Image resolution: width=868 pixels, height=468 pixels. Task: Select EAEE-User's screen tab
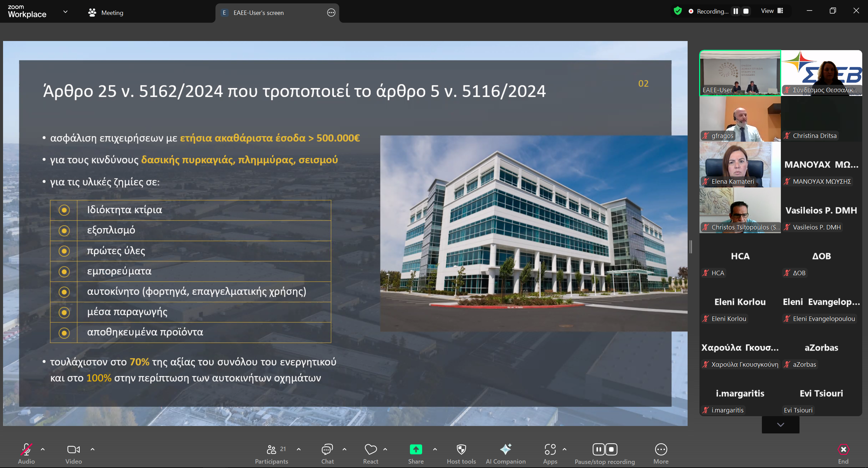258,13
